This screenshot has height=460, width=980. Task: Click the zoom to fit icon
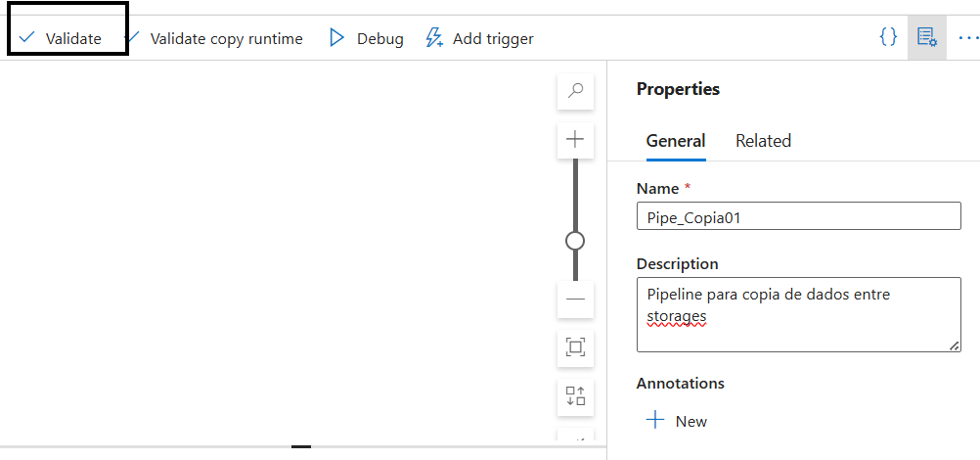[575, 346]
